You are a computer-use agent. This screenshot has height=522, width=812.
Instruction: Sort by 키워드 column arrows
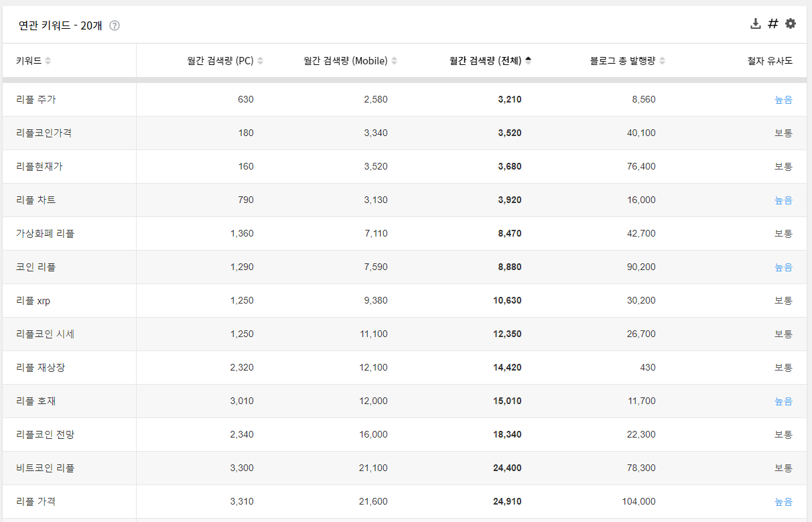pos(48,61)
